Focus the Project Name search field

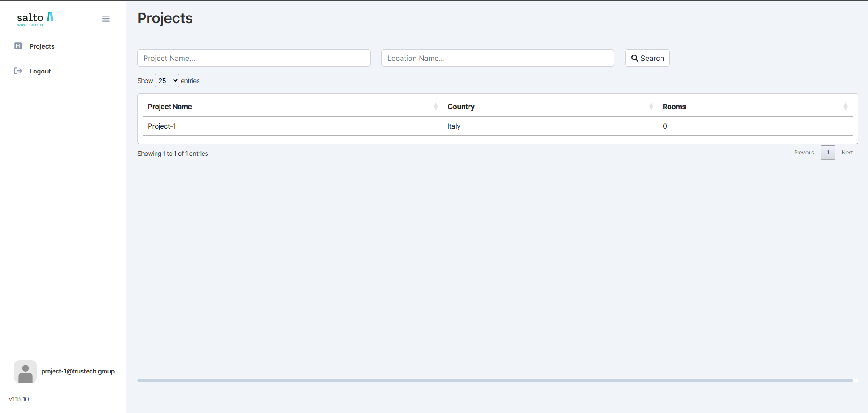pos(253,58)
